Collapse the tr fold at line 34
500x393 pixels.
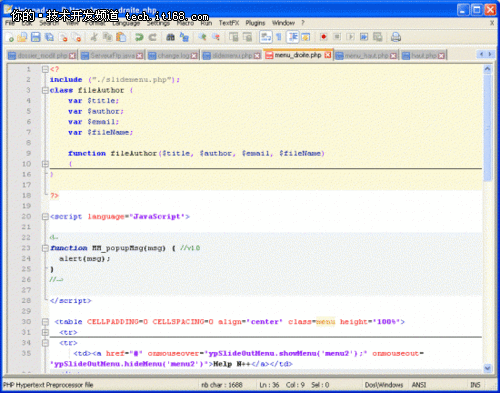point(45,343)
